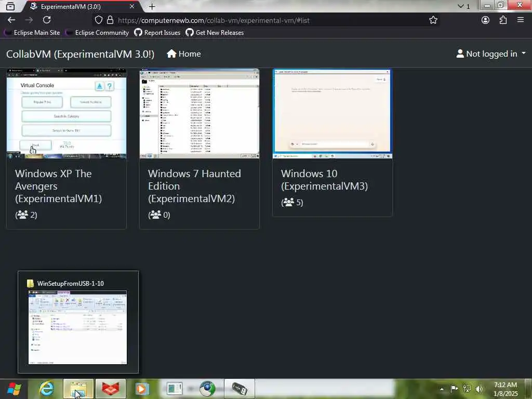Viewport: 532px width, 399px height.
Task: Click the blue globe browser taskbar icon
Action: [207, 389]
